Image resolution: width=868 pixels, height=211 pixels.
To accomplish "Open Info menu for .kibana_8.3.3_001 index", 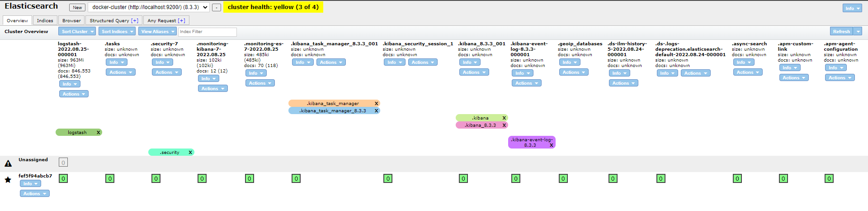I will (x=470, y=62).
